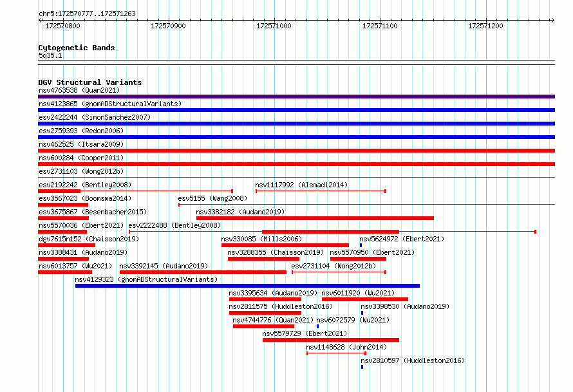
Task: Select nsv5579729 (Ebert2021) label
Action: (x=305, y=333)
